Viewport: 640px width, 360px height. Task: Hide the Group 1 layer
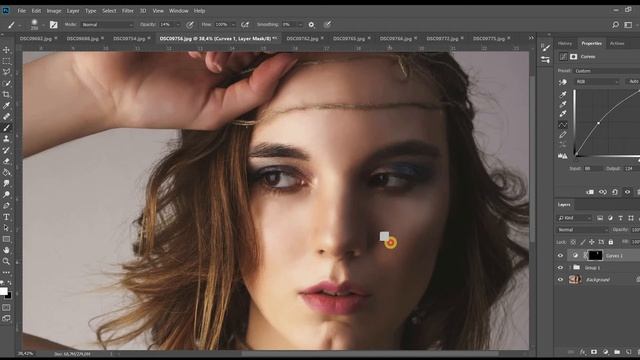[x=560, y=268]
